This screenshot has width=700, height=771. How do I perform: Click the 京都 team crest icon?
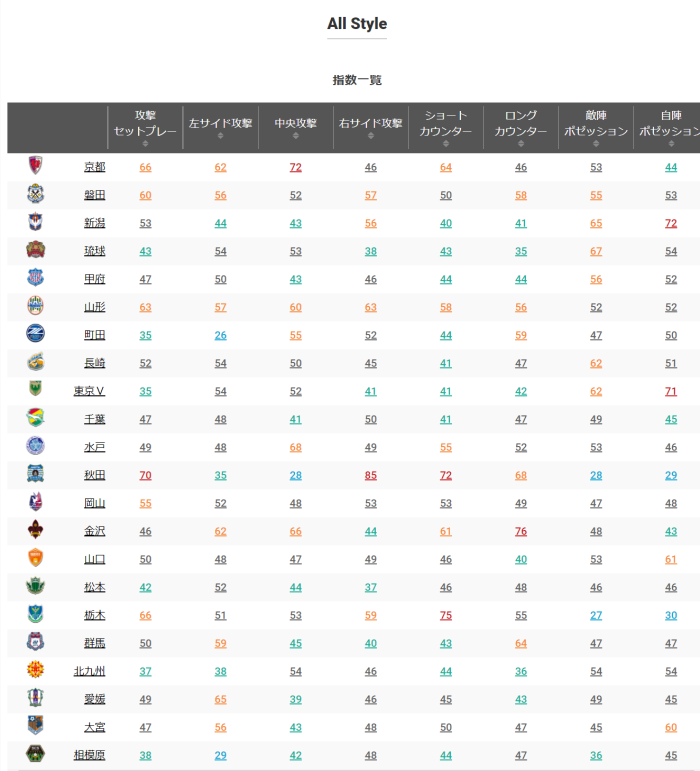pyautogui.click(x=36, y=167)
